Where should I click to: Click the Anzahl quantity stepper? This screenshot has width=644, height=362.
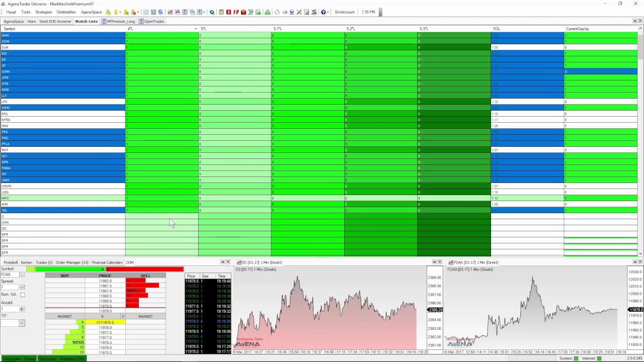point(21,309)
